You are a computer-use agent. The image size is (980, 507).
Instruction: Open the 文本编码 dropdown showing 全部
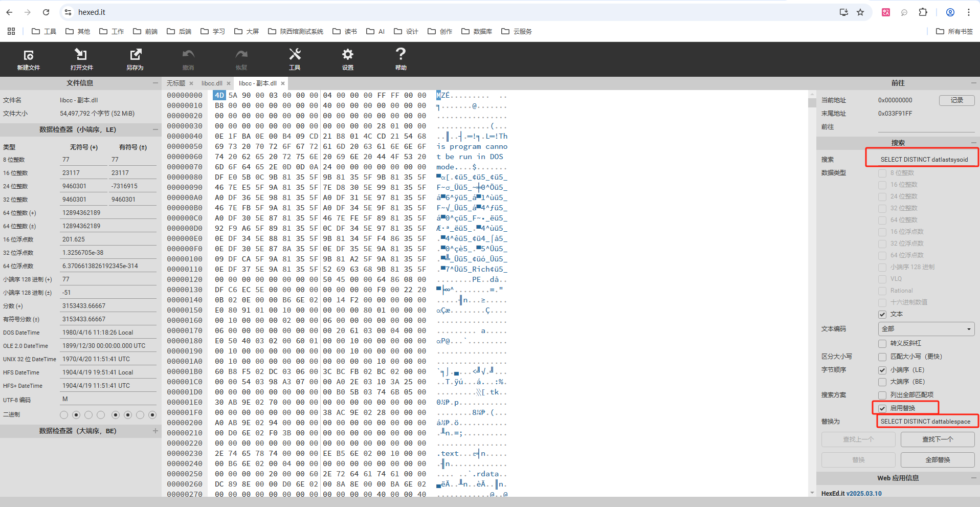click(x=926, y=328)
